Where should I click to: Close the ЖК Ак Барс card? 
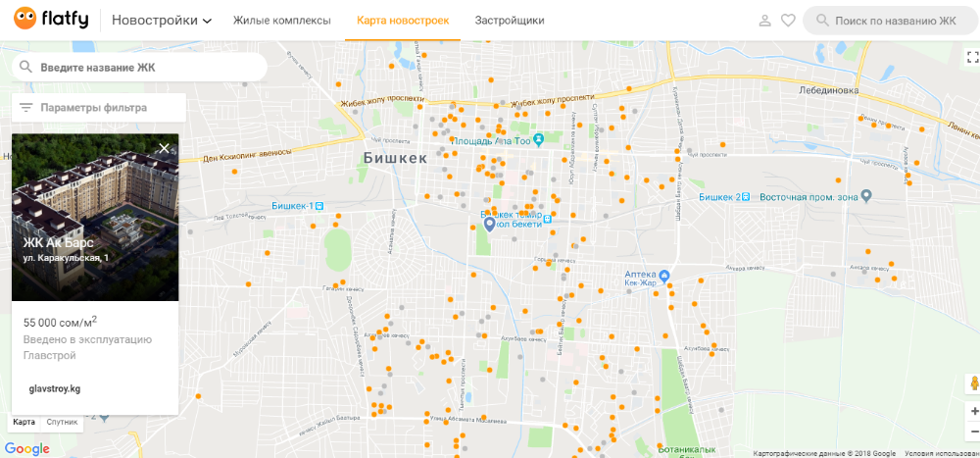[x=164, y=148]
